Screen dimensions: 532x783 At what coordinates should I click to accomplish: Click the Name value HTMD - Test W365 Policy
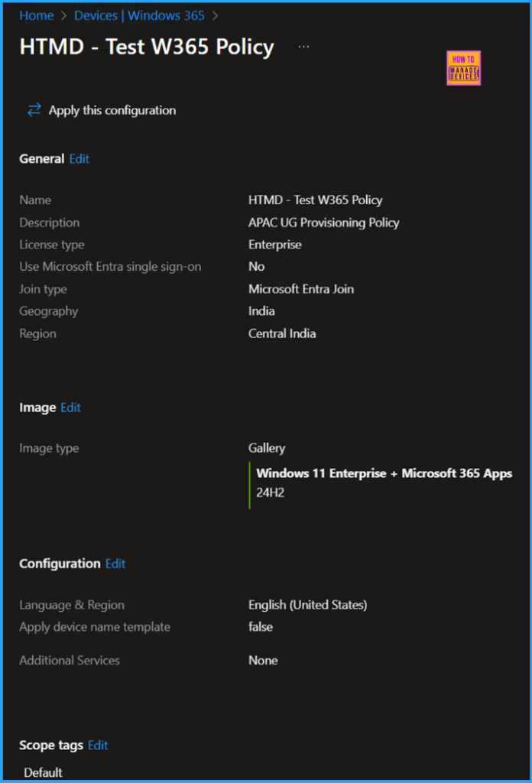pyautogui.click(x=316, y=200)
